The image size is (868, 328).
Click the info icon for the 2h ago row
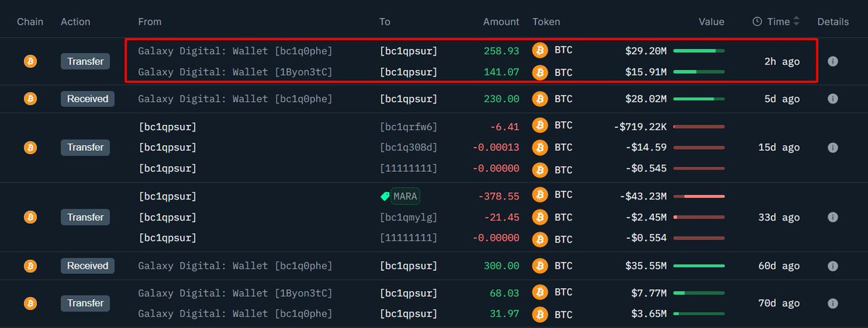click(833, 61)
